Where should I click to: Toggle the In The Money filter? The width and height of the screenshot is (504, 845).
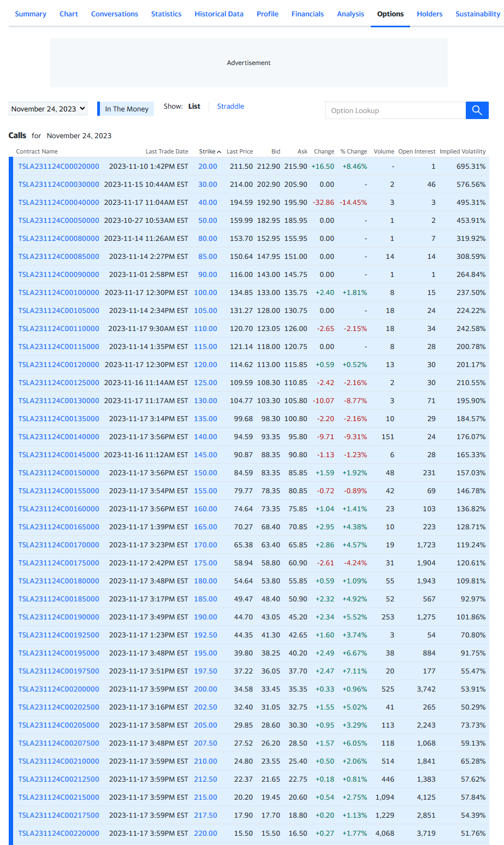[126, 109]
